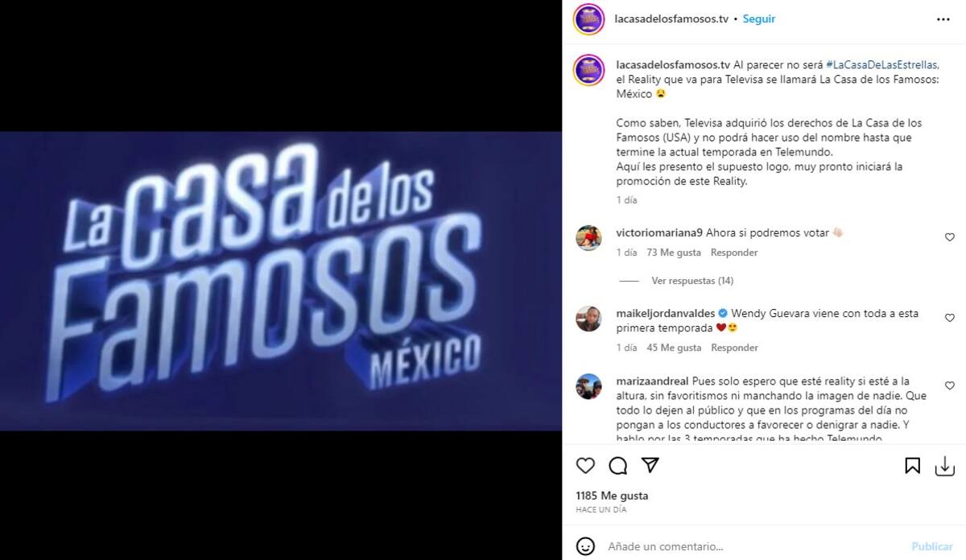Follow account with Seguir
The image size is (966, 560).
coord(759,19)
